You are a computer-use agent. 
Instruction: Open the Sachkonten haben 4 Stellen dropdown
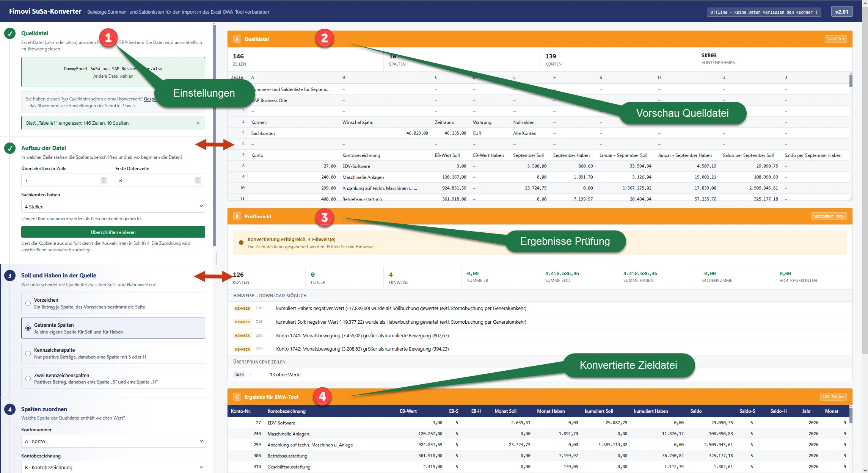113,207
